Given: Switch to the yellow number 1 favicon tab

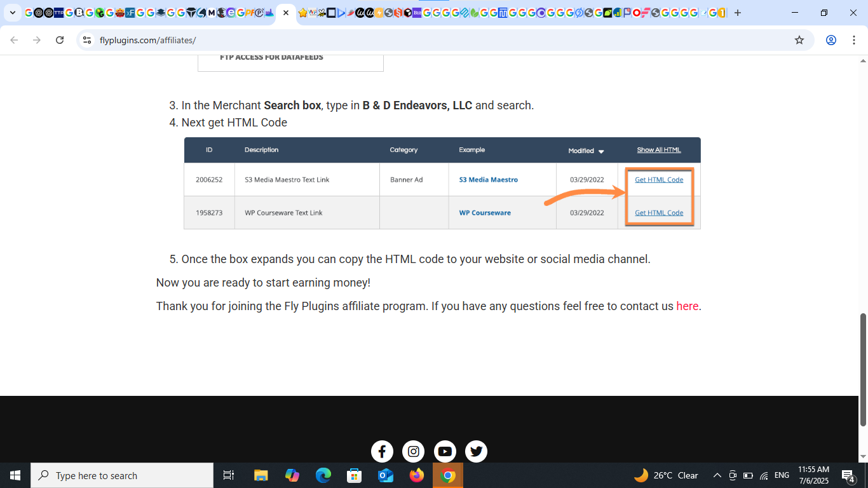Looking at the screenshot, I should point(721,13).
